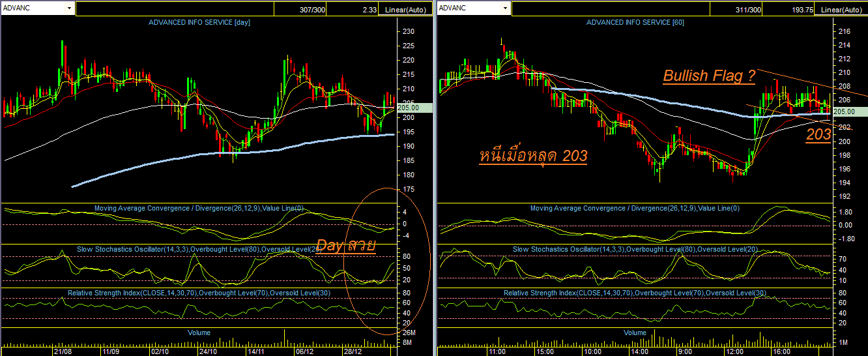Open the ADVANC symbol dropdown on the 60-minute chart
This screenshot has width=868, height=356.
pos(504,8)
